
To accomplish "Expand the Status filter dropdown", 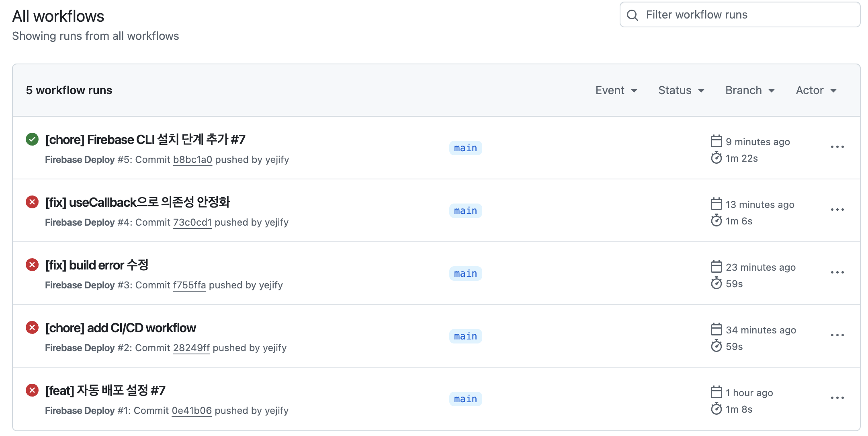I will tap(681, 90).
